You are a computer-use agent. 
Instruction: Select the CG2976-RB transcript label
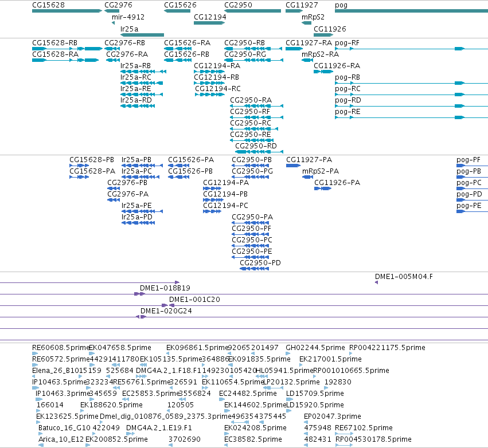[x=125, y=42]
